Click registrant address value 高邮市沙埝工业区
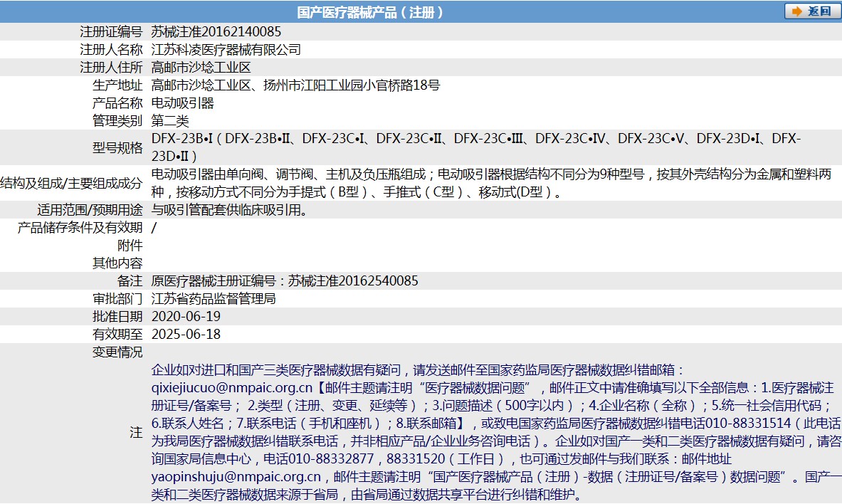The width and height of the screenshot is (842, 504). click(201, 67)
